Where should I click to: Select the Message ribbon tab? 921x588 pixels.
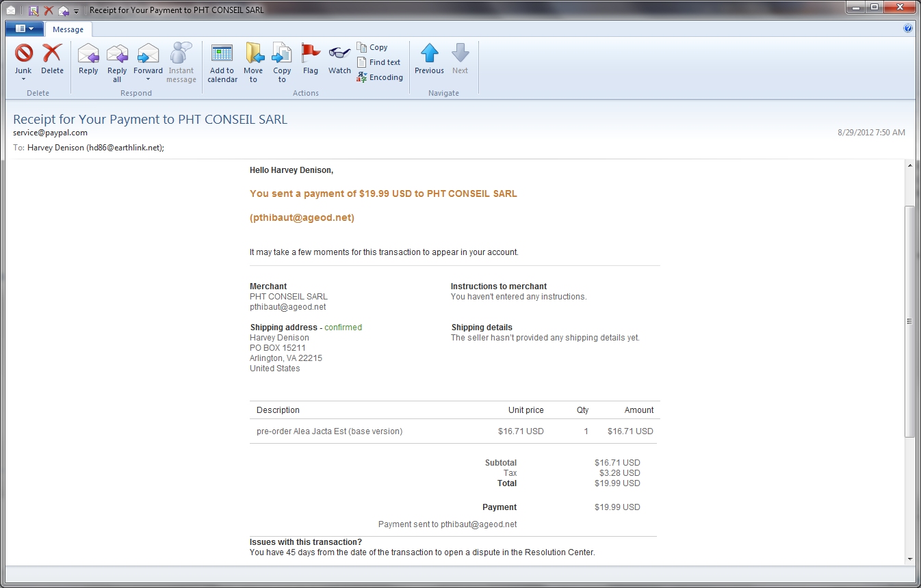pos(68,29)
